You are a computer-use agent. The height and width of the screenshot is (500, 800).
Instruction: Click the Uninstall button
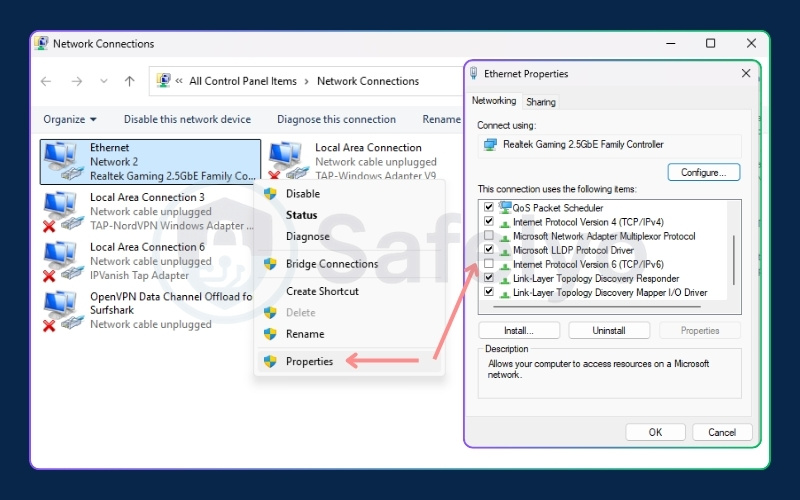(x=609, y=331)
